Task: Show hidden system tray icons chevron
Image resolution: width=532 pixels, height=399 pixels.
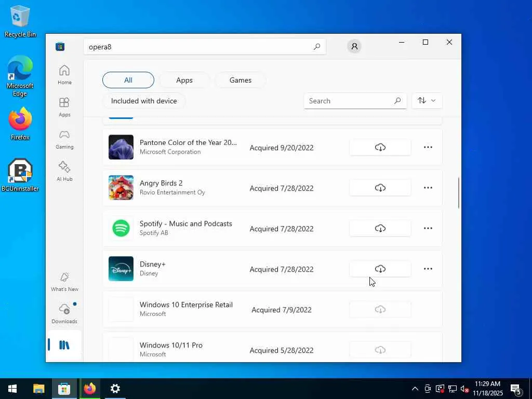Action: [x=415, y=389]
